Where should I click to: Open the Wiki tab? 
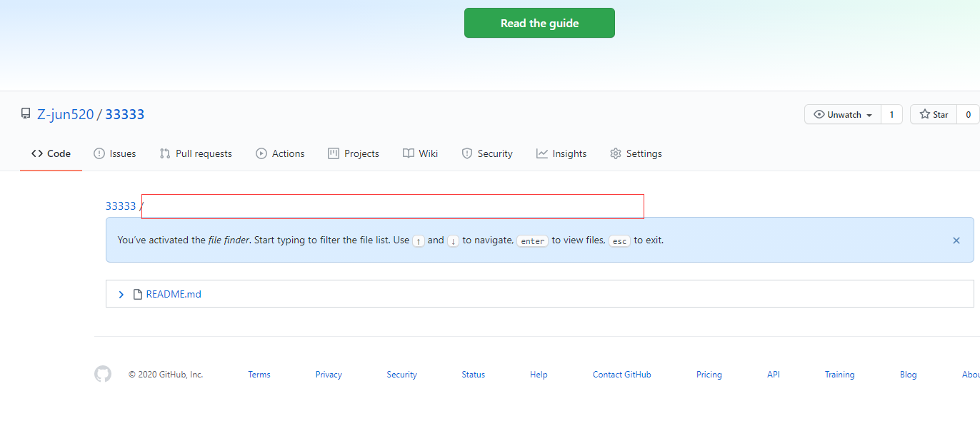pos(421,153)
